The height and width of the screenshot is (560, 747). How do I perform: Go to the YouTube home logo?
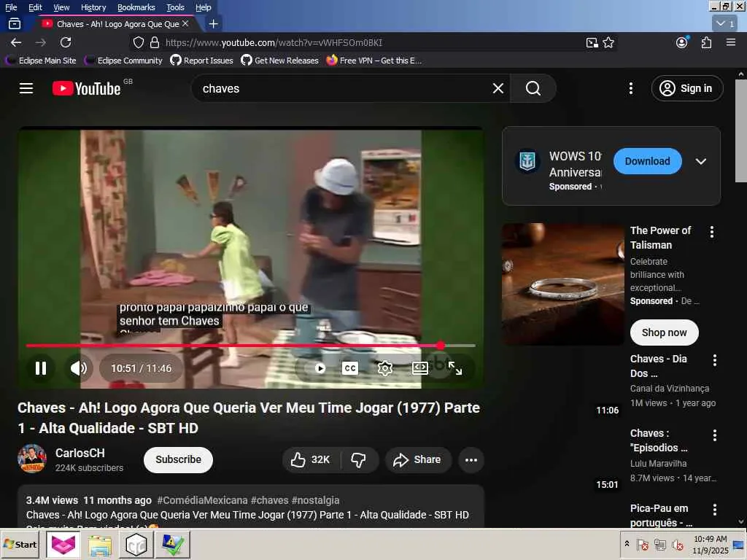[x=87, y=88]
